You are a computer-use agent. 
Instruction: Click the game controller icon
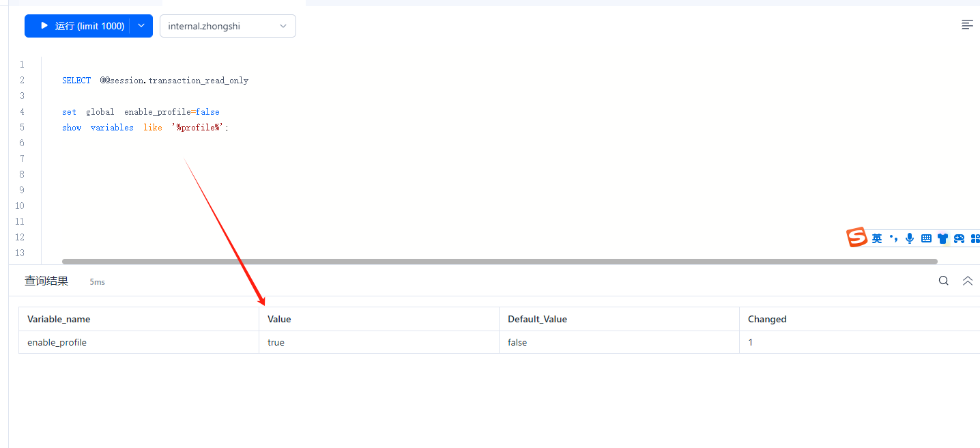point(959,238)
